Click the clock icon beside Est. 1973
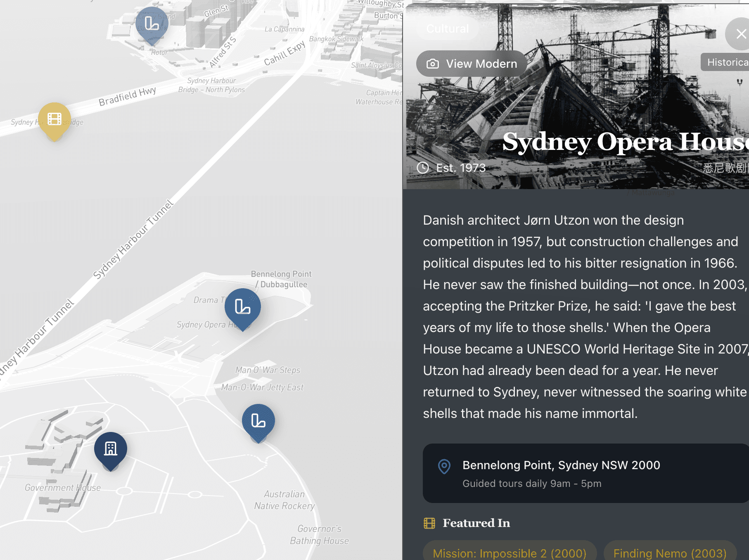Image resolution: width=749 pixels, height=560 pixels. (x=423, y=168)
